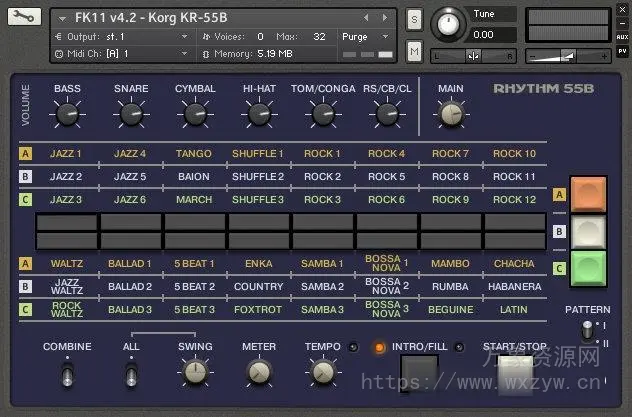
Task: Open the Purge dropdown menu
Action: click(365, 37)
